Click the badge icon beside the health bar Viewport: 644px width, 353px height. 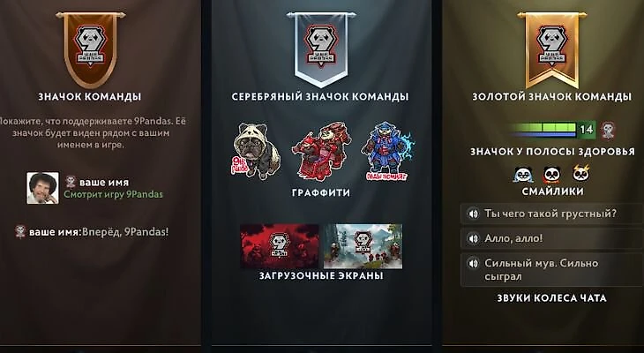pos(608,130)
